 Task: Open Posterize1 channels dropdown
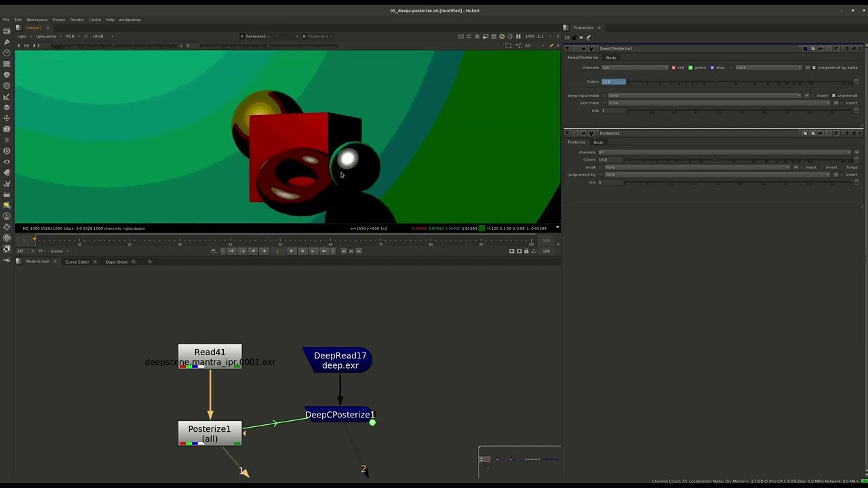point(724,152)
